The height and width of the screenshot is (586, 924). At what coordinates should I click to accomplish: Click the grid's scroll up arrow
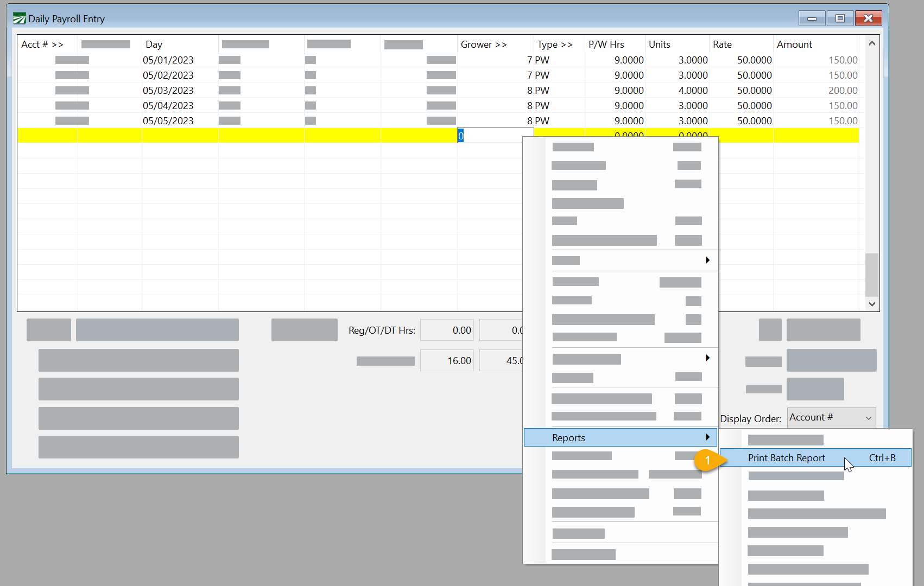872,43
